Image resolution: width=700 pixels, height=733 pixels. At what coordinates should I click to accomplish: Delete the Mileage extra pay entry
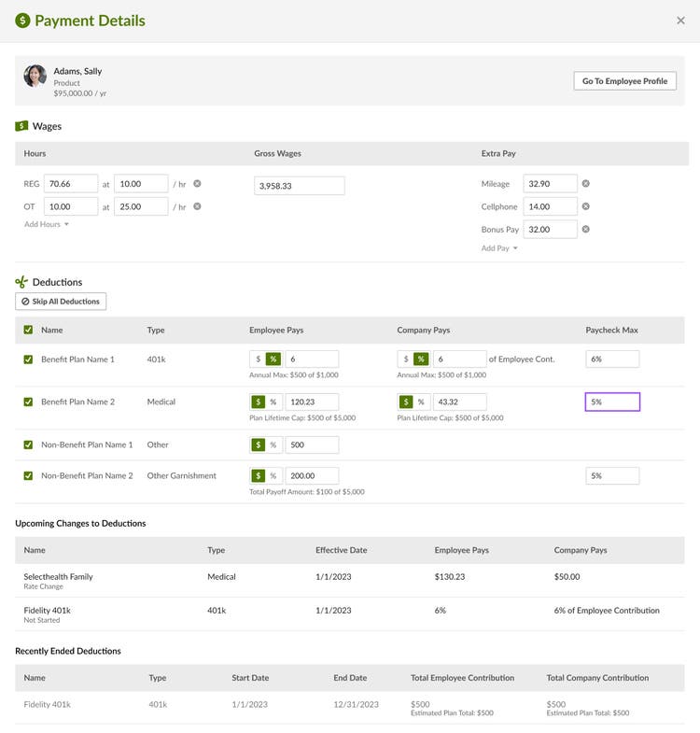coord(585,183)
